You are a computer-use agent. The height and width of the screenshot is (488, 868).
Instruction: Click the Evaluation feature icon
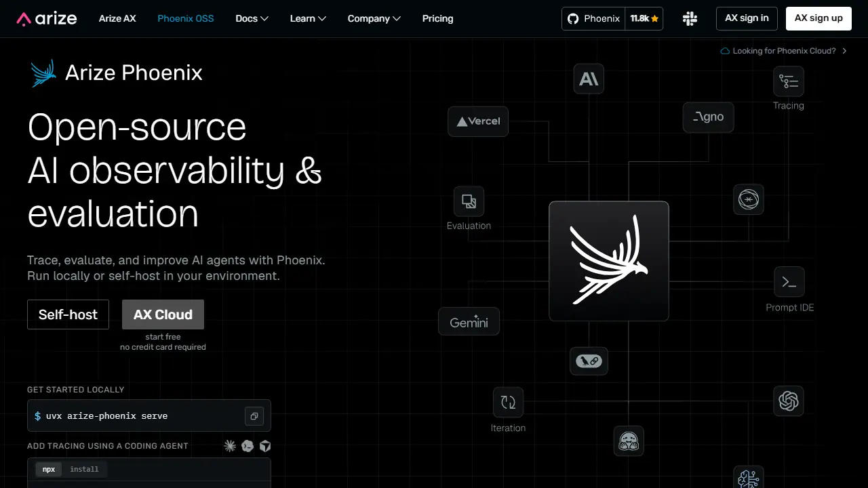[x=469, y=201]
